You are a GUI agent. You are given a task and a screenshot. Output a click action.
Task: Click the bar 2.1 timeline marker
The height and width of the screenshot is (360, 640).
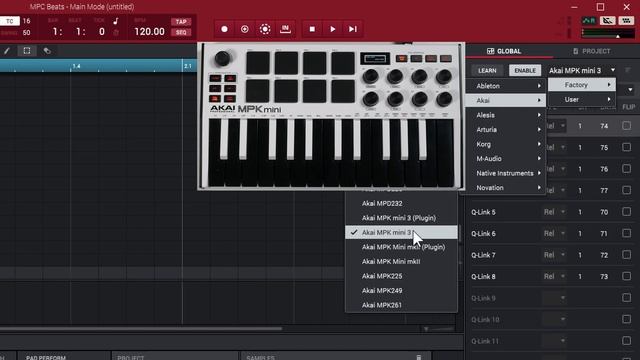(188, 66)
